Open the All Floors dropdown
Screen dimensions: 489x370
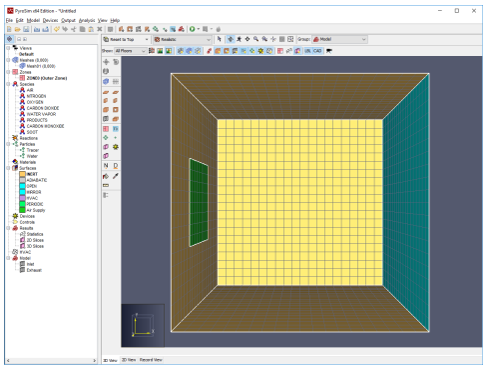(x=130, y=51)
